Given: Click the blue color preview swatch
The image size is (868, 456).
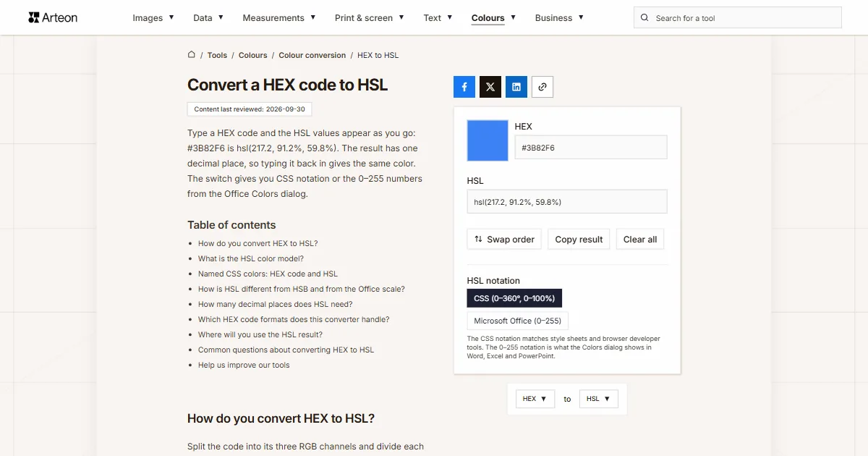Looking at the screenshot, I should 488,140.
